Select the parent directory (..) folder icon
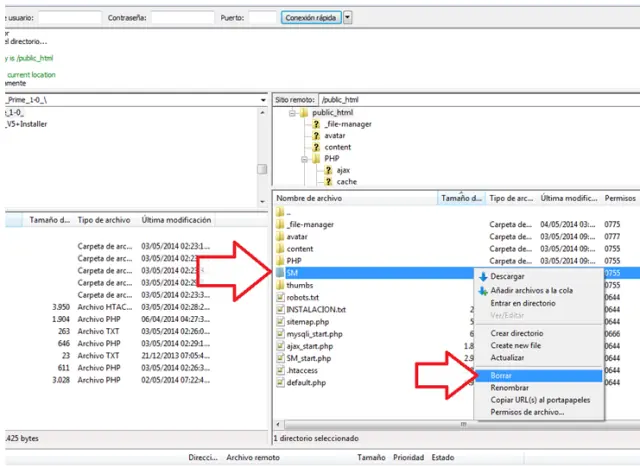The image size is (640, 467). 280,212
